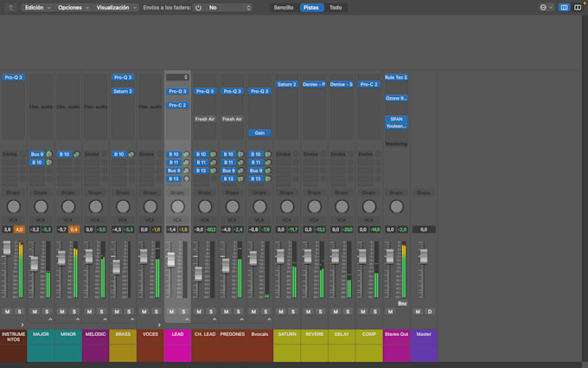The height and width of the screenshot is (368, 588).
Task: Collapse the chevron below Bvocals strip
Action: 269,320
